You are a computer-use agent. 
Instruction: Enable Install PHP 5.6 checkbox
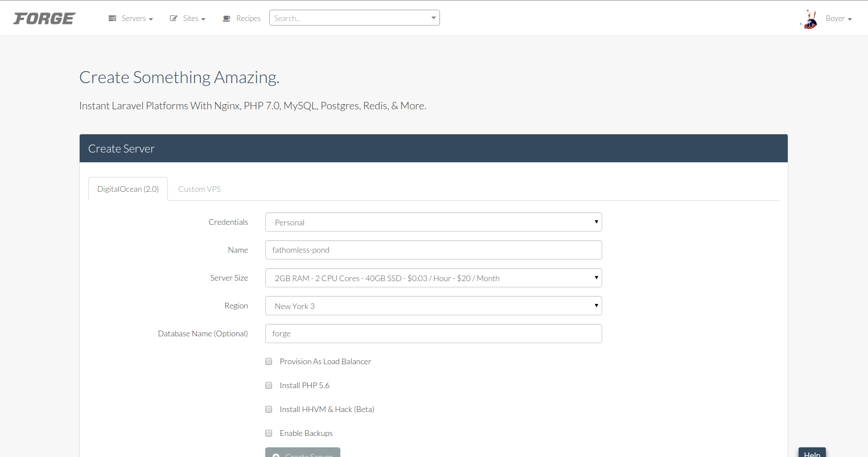(x=269, y=385)
